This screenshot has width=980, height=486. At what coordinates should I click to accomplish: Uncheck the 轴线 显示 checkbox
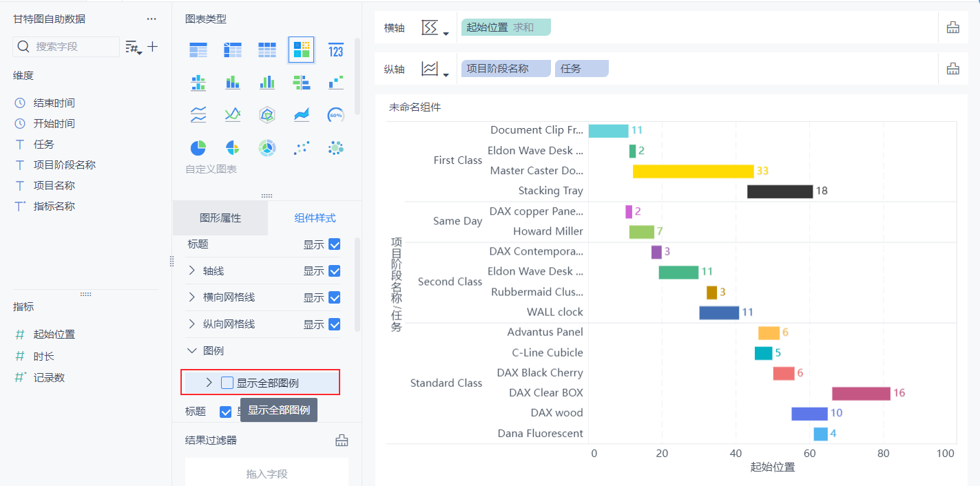[335, 271]
